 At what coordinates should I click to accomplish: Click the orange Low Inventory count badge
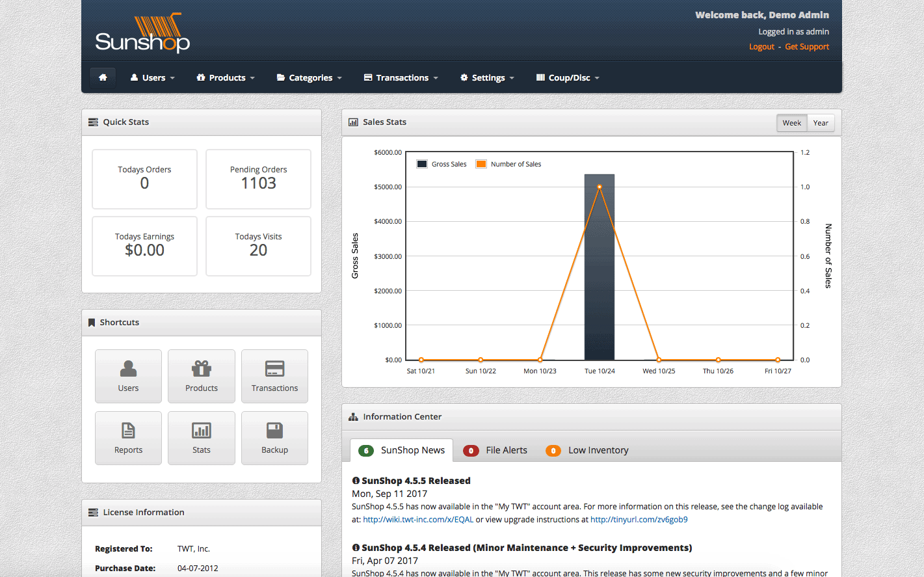(553, 451)
